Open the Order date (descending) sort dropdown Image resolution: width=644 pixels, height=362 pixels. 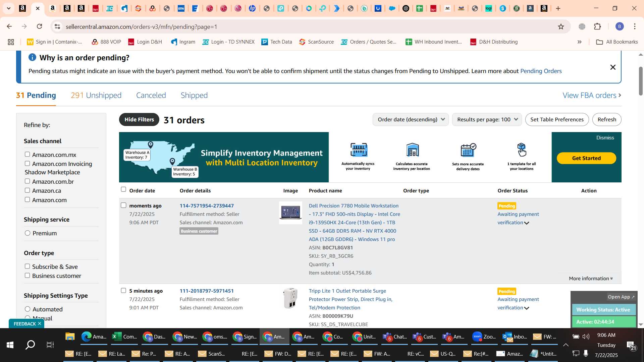point(411,119)
